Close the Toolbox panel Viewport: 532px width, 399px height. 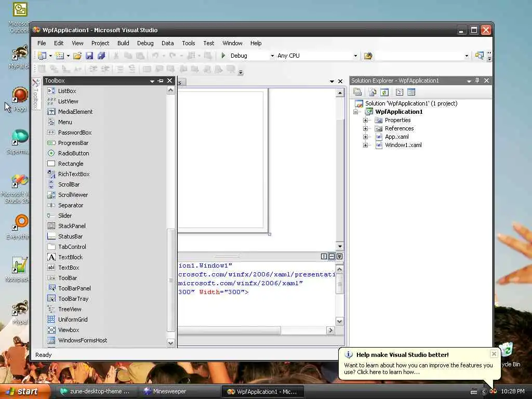click(x=170, y=81)
